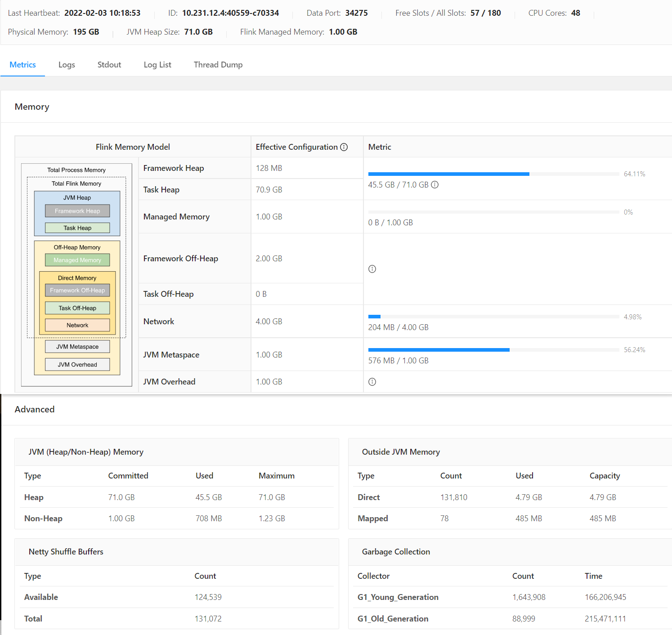Image resolution: width=672 pixels, height=635 pixels.
Task: Click JVM Metaspace box in memory model diagram
Action: click(x=77, y=347)
